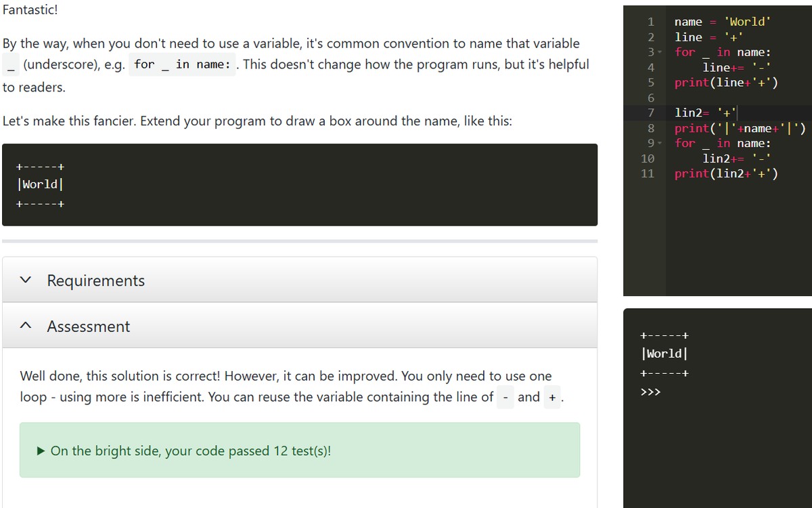This screenshot has height=508, width=812.
Task: Click the Assessment header title
Action: (x=88, y=326)
